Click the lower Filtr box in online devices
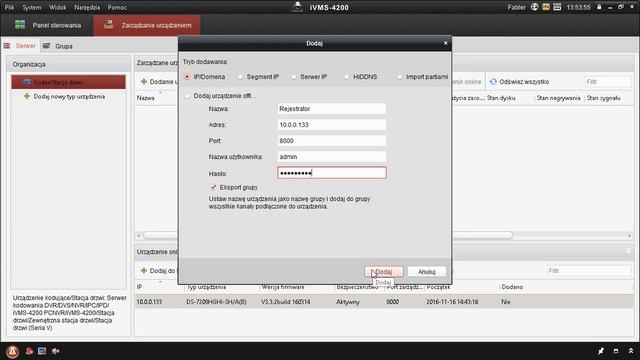Screen dimensions: 640x360 coord(589,270)
